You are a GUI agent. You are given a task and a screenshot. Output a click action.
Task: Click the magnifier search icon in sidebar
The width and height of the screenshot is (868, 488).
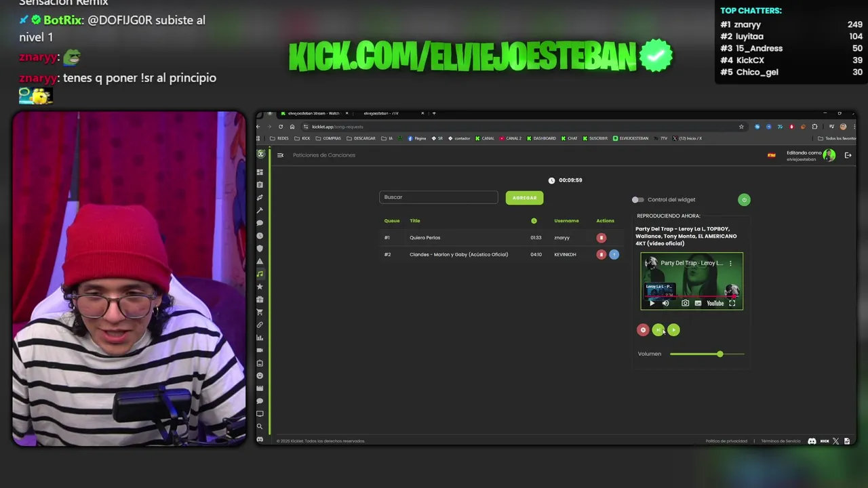[x=260, y=426]
